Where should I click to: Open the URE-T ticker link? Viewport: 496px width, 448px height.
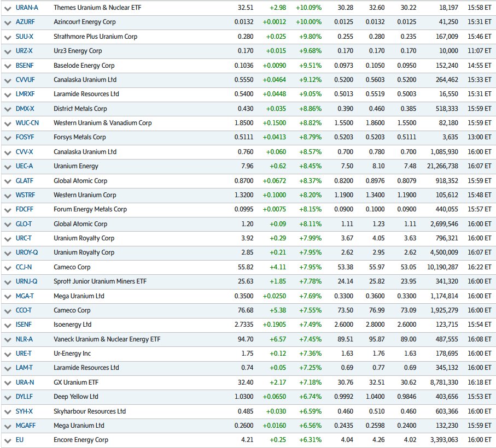point(24,353)
